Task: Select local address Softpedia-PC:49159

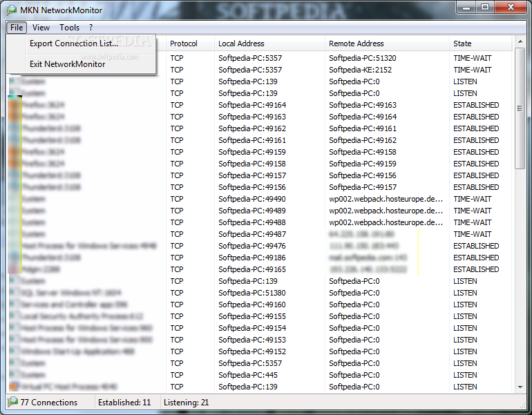Action: [252, 152]
